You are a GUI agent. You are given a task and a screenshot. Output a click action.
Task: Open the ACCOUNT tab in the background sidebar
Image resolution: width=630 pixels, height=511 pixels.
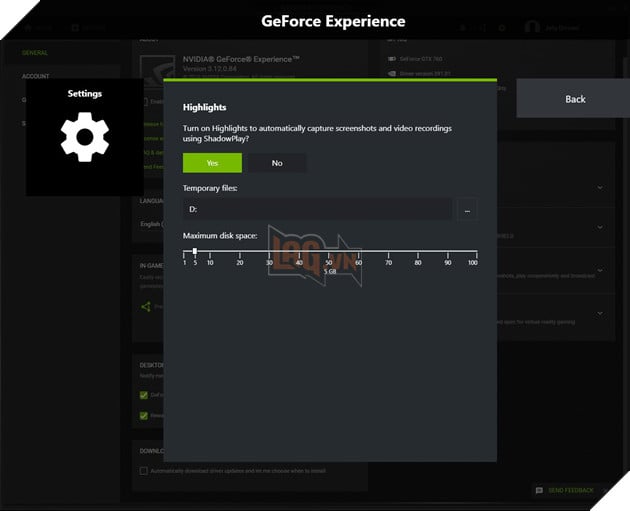pos(36,76)
